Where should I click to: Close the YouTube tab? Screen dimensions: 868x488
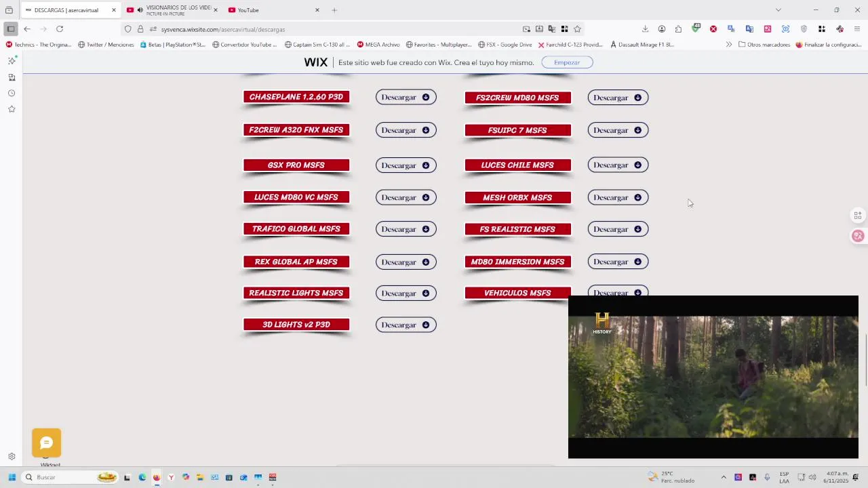click(317, 10)
